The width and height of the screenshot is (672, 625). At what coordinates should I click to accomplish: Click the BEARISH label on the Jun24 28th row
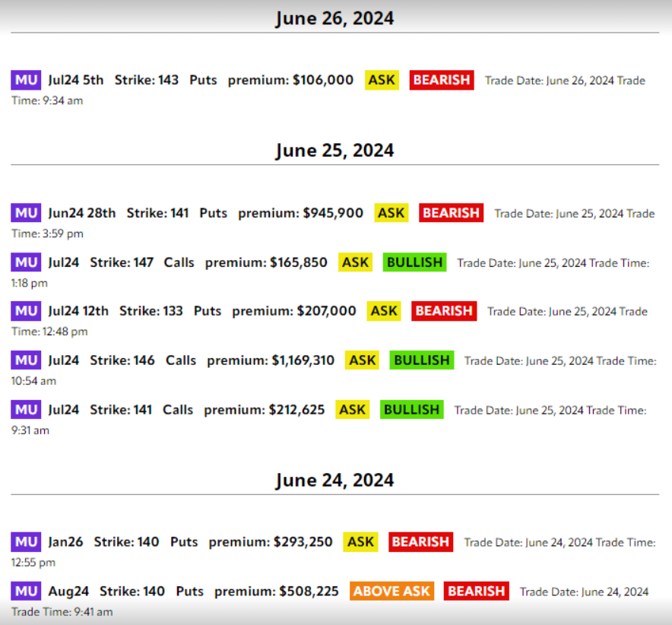[x=451, y=213]
